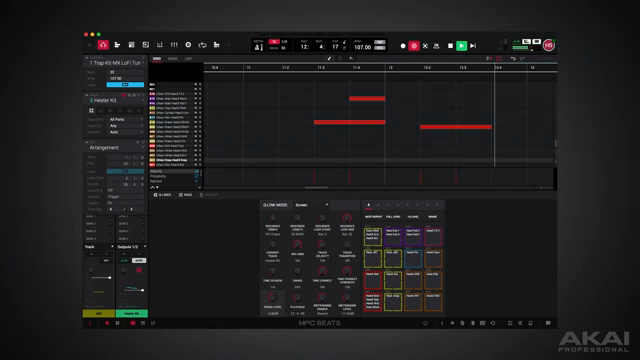640x360 pixels.
Task: Open the Arrangement clip dropdown
Action: pos(116,148)
